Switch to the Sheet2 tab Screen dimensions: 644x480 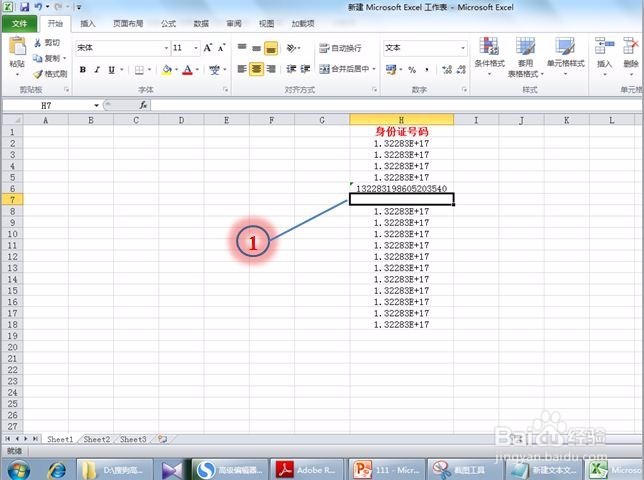coord(97,439)
